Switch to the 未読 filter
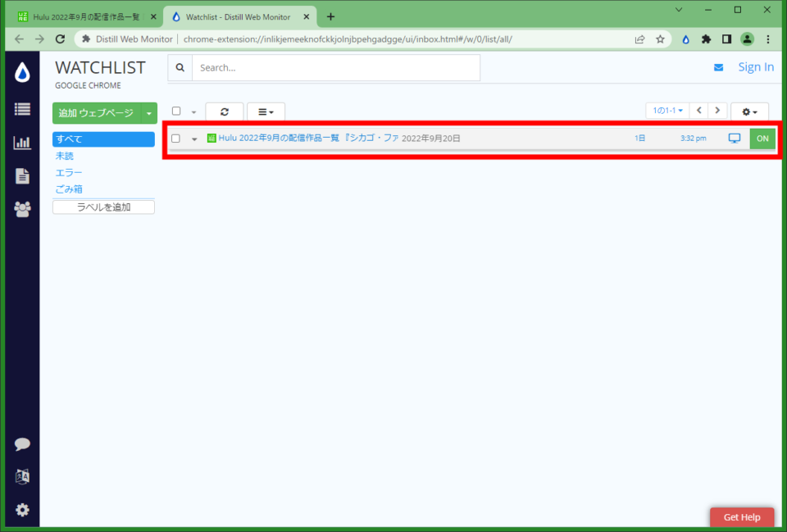787x532 pixels. click(x=65, y=156)
